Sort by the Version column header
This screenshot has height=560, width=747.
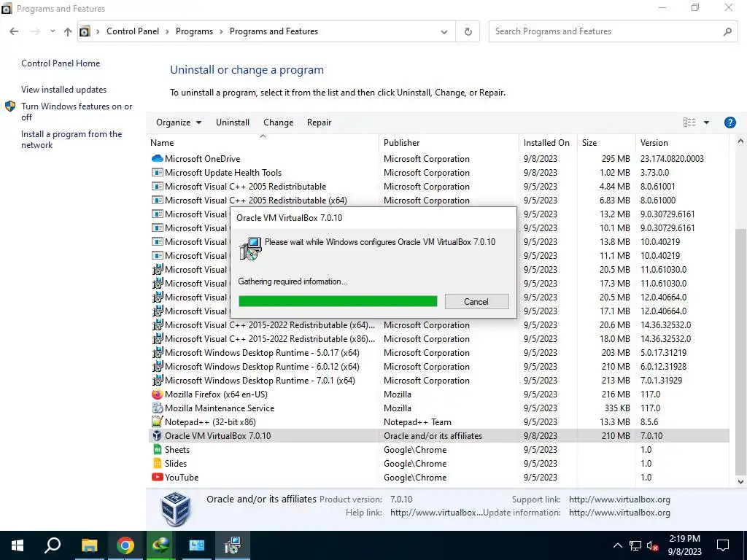(654, 143)
